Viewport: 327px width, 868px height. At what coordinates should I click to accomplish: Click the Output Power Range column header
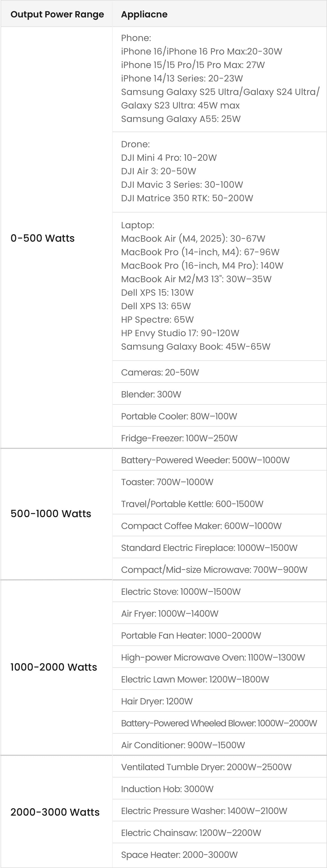pyautogui.click(x=57, y=15)
